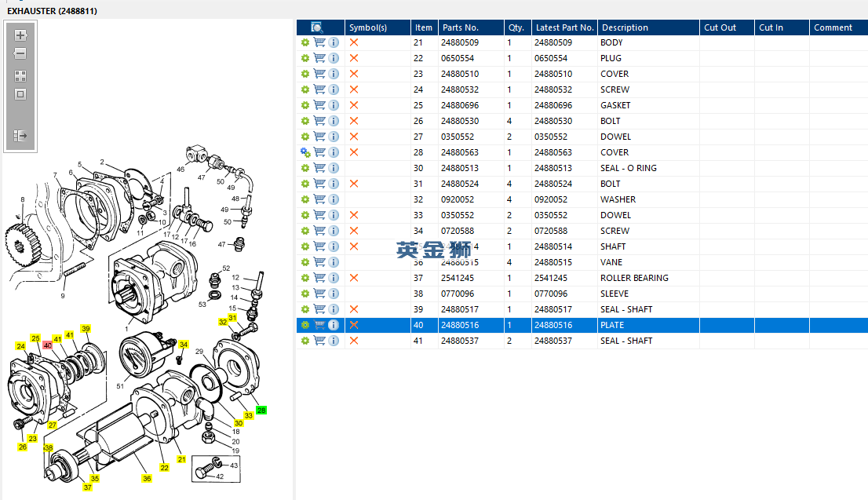868x500 pixels.
Task: Click the single-square fit view icon
Action: coord(20,94)
